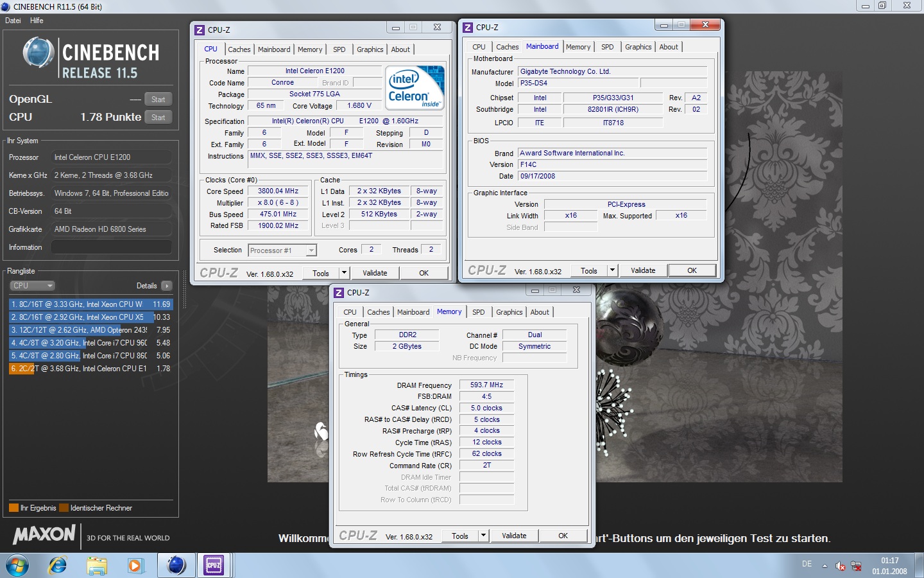Click the Model P35-DS4 field
Screen dimensions: 924x578
[x=578, y=83]
